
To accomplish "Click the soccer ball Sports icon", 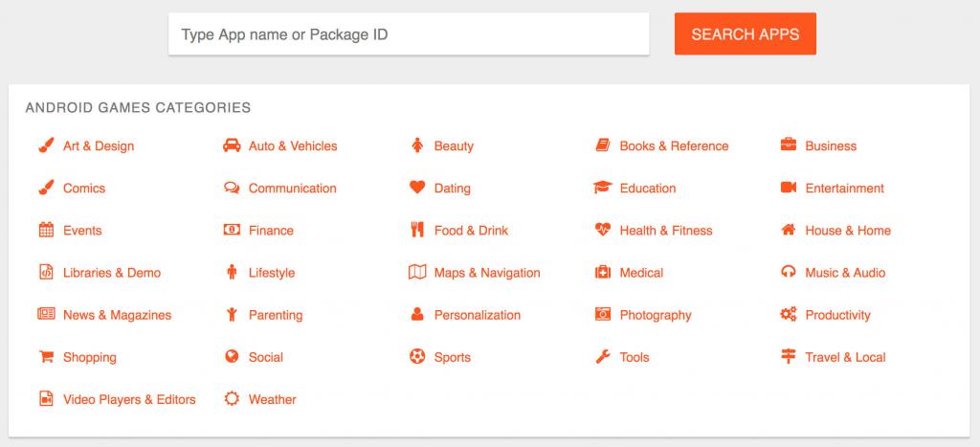I will [416, 357].
